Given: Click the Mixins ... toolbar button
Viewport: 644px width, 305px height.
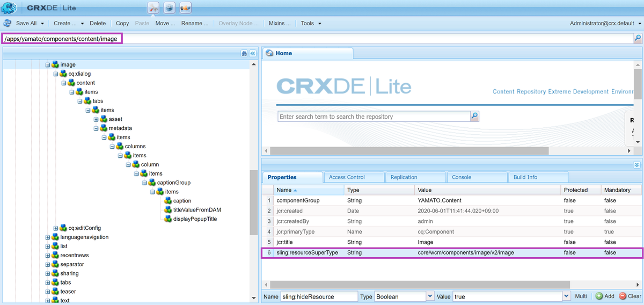Looking at the screenshot, I should (x=280, y=23).
